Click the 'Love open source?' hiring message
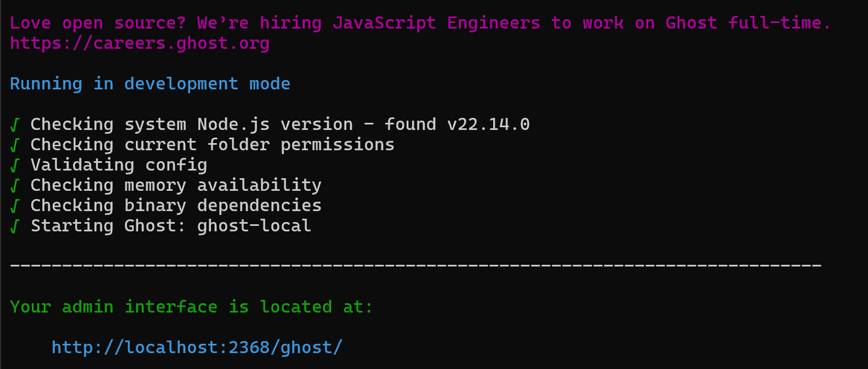 [x=420, y=23]
